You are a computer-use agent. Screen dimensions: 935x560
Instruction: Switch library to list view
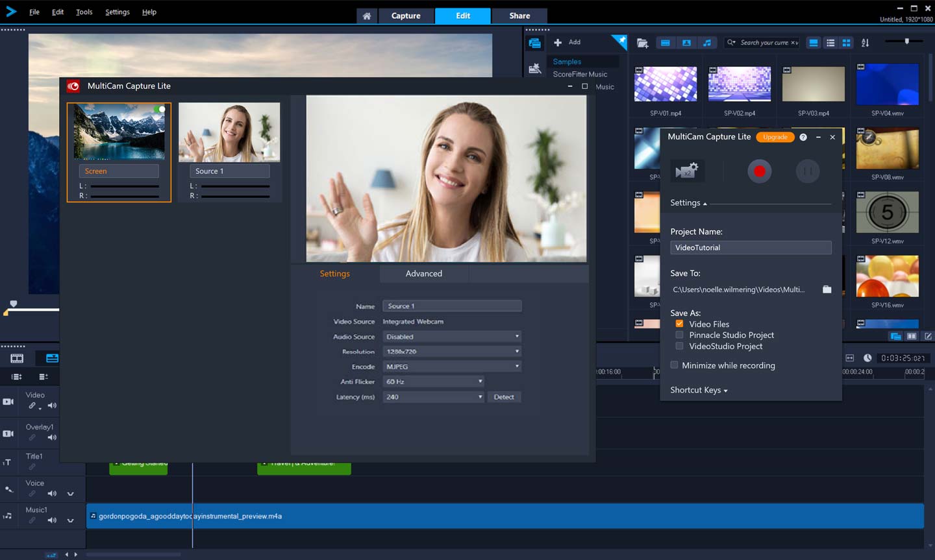coord(830,43)
